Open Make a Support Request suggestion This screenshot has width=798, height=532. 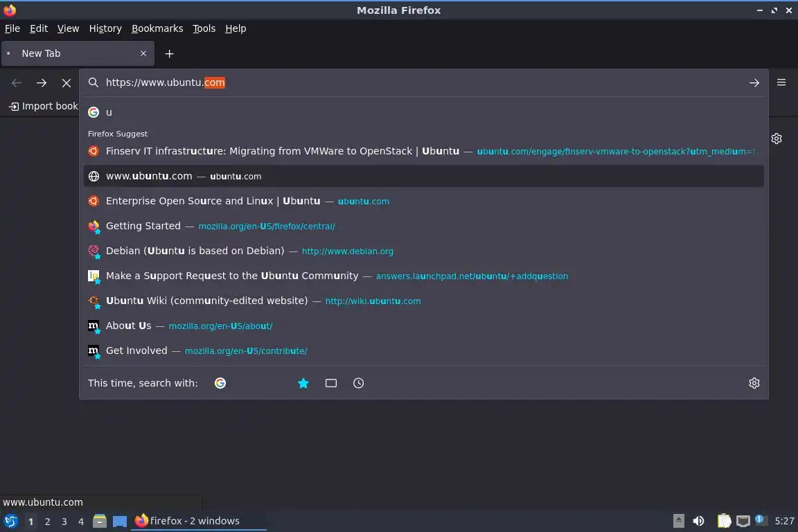point(423,276)
